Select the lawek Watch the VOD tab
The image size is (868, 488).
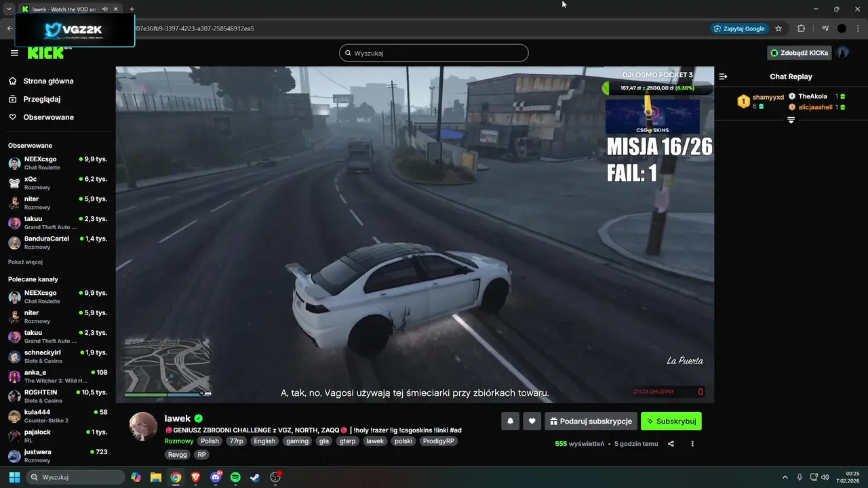[x=70, y=9]
